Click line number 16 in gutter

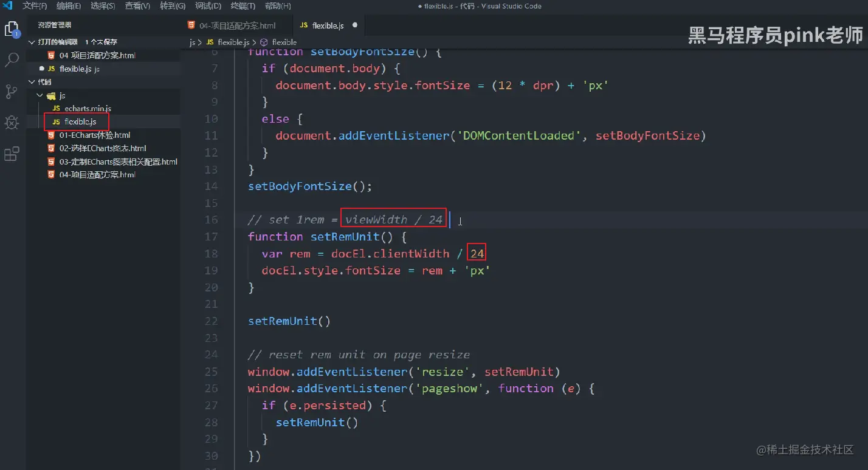point(211,219)
